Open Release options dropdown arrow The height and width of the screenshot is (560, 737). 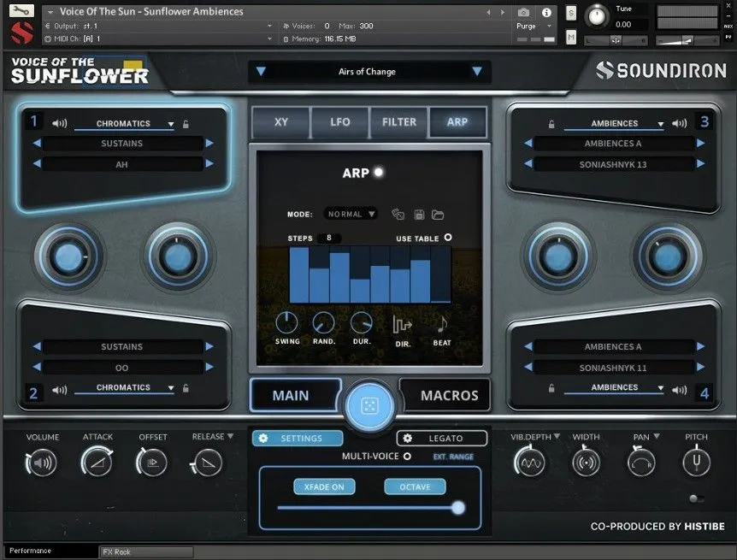pos(230,436)
